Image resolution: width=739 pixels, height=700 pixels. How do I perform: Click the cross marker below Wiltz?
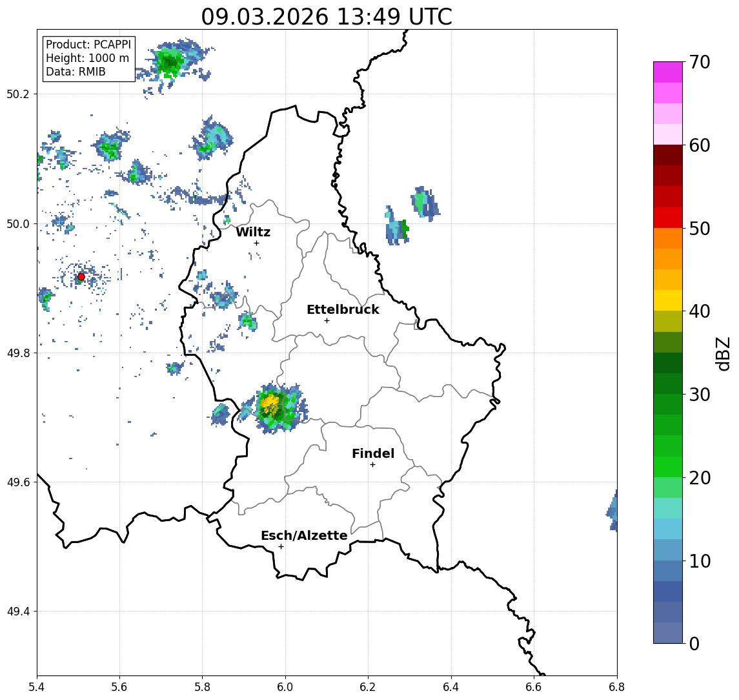pyautogui.click(x=256, y=243)
